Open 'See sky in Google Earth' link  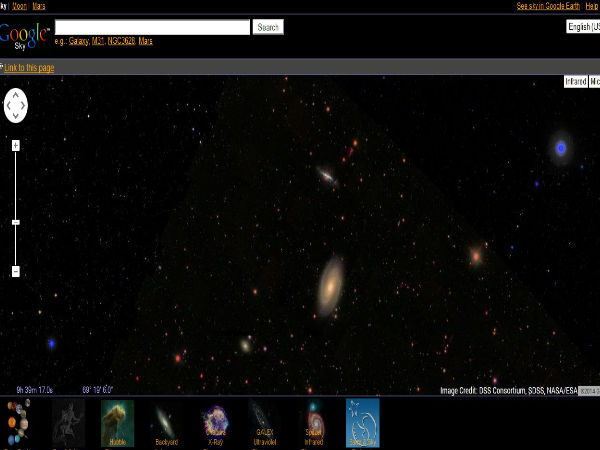click(549, 6)
